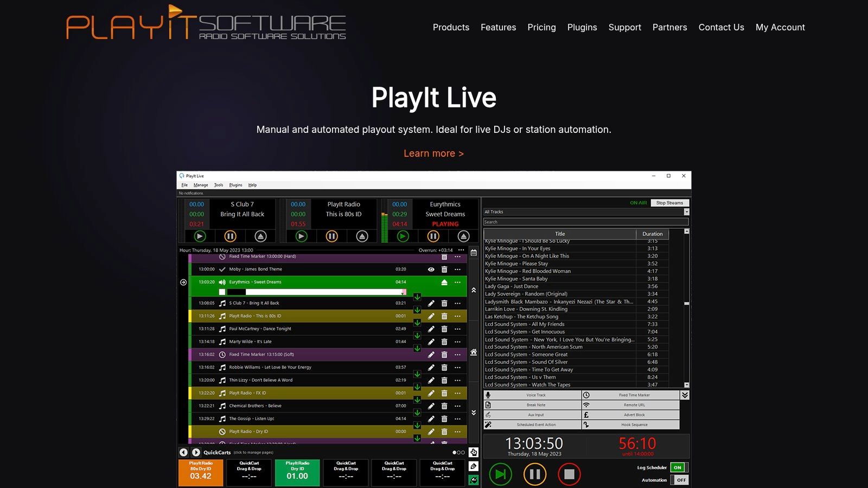The width and height of the screenshot is (868, 488).
Task: Go to previous QuickCarts page
Action: click(x=183, y=452)
